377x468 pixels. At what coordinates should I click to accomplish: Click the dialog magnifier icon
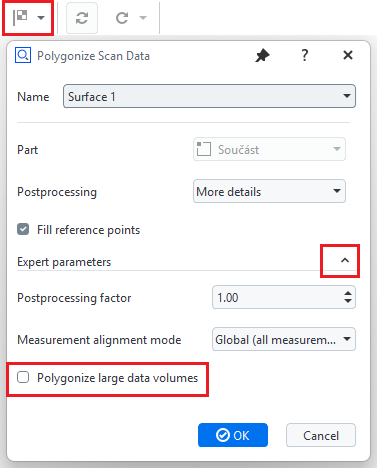23,55
